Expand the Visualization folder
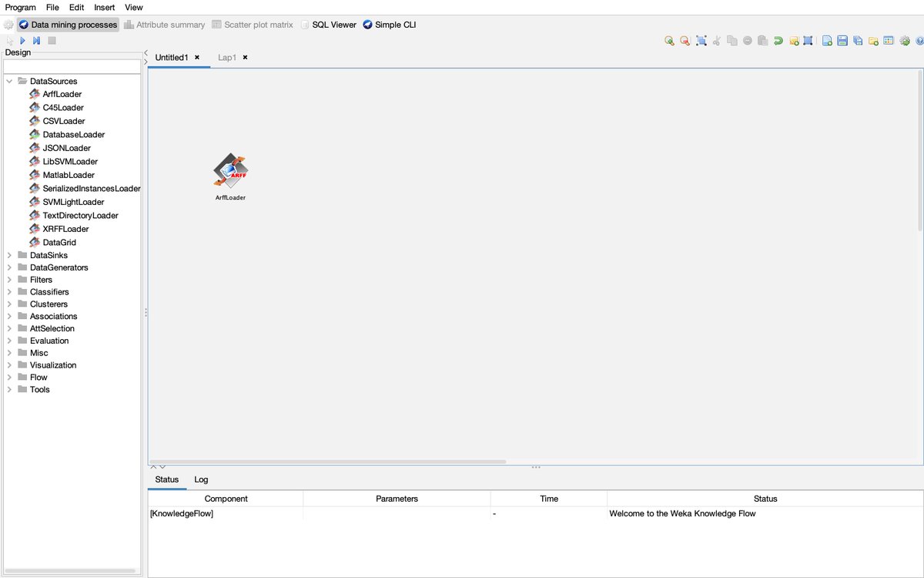 click(x=9, y=365)
